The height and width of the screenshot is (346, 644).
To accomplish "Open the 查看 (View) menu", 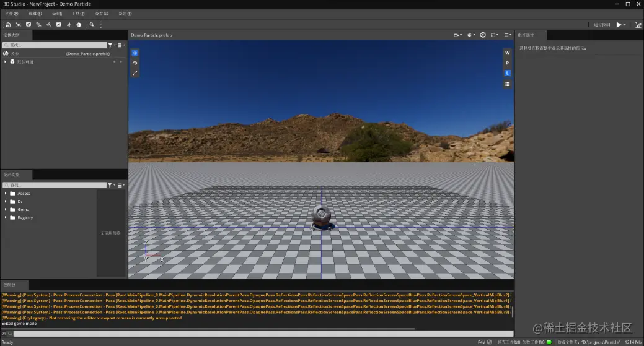I will (102, 14).
